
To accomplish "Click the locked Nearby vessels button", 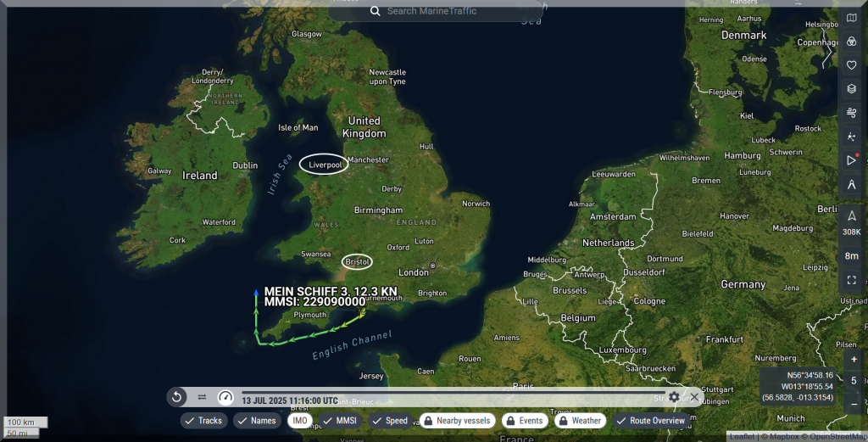I will pos(457,421).
